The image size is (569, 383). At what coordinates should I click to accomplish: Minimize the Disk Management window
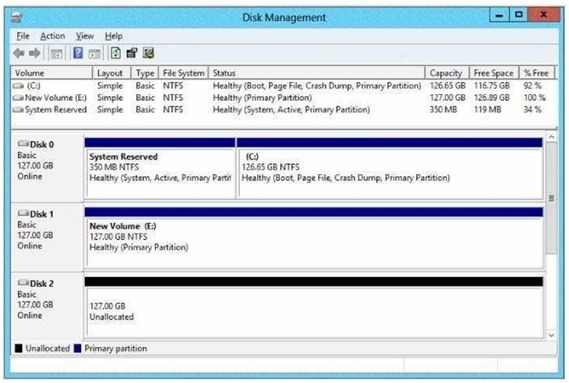click(499, 15)
